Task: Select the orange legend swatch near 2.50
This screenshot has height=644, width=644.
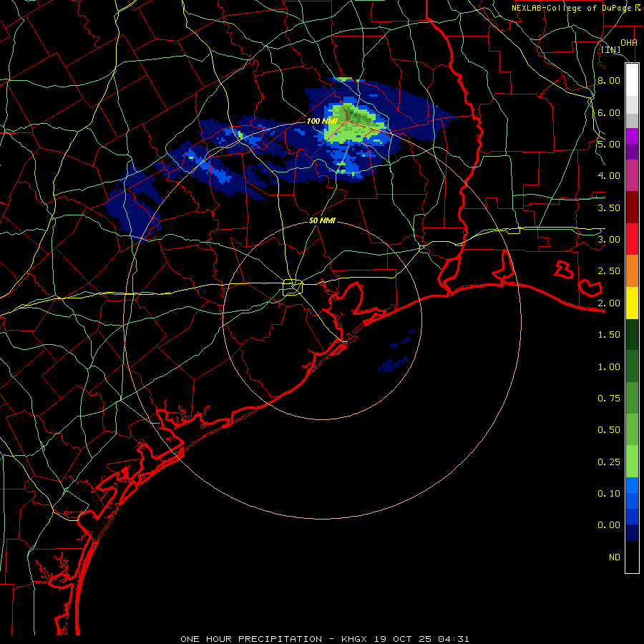Action: point(632,271)
